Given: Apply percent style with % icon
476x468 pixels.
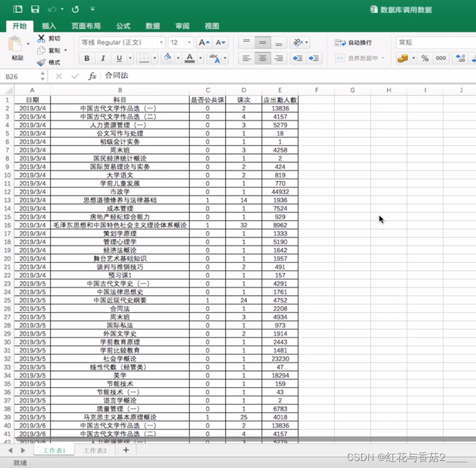Looking at the screenshot, I should pos(425,58).
